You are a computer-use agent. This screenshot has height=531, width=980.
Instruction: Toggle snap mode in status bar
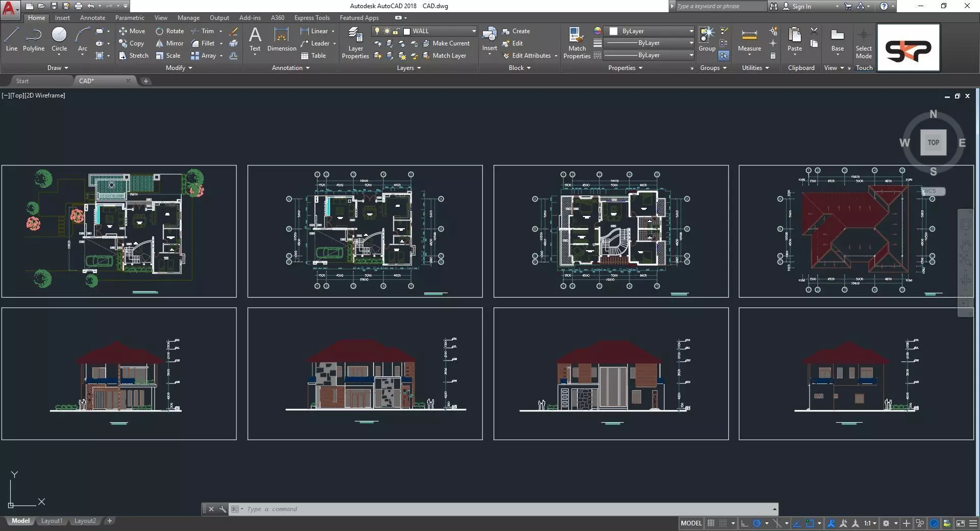coord(723,523)
